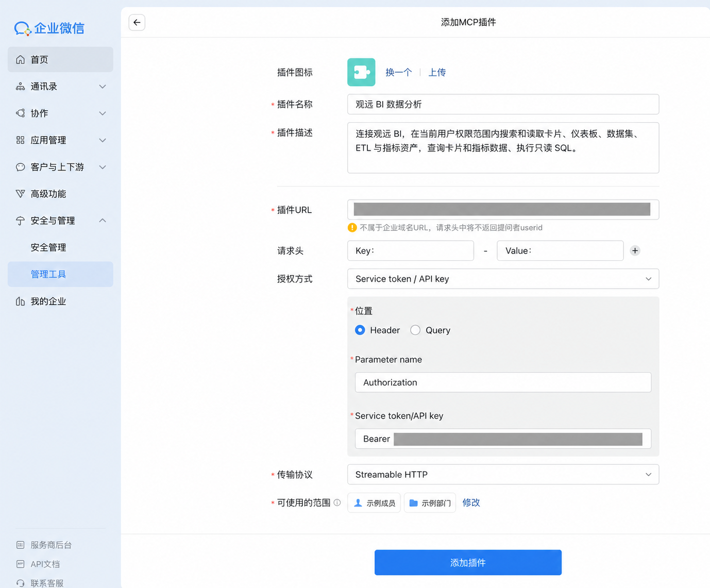The width and height of the screenshot is (710, 588).
Task: Click the 添加MCP插件 page title
Action: tap(468, 22)
